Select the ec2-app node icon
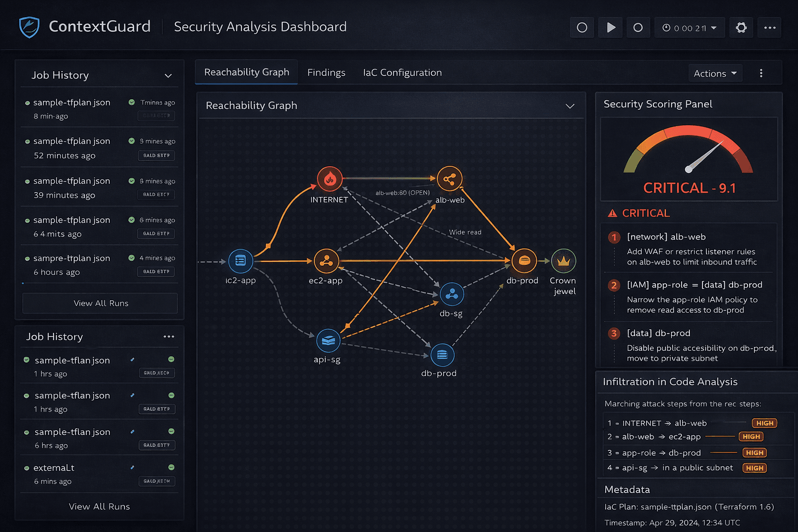 coord(326,261)
